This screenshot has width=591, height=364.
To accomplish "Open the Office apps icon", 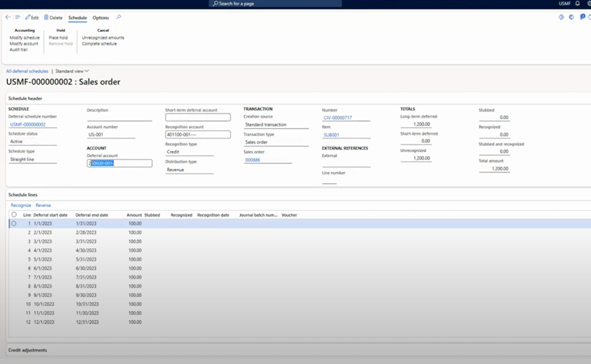I will tap(571, 17).
